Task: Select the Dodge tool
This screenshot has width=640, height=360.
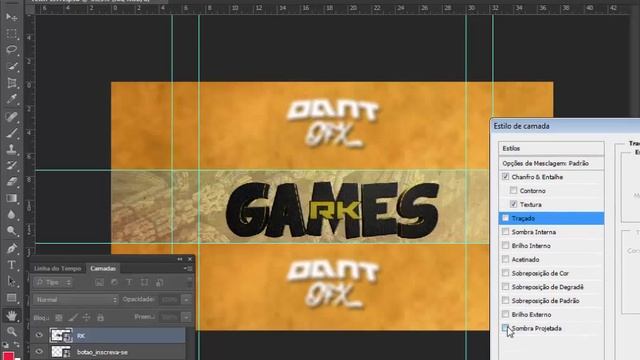Action: pyautogui.click(x=11, y=231)
